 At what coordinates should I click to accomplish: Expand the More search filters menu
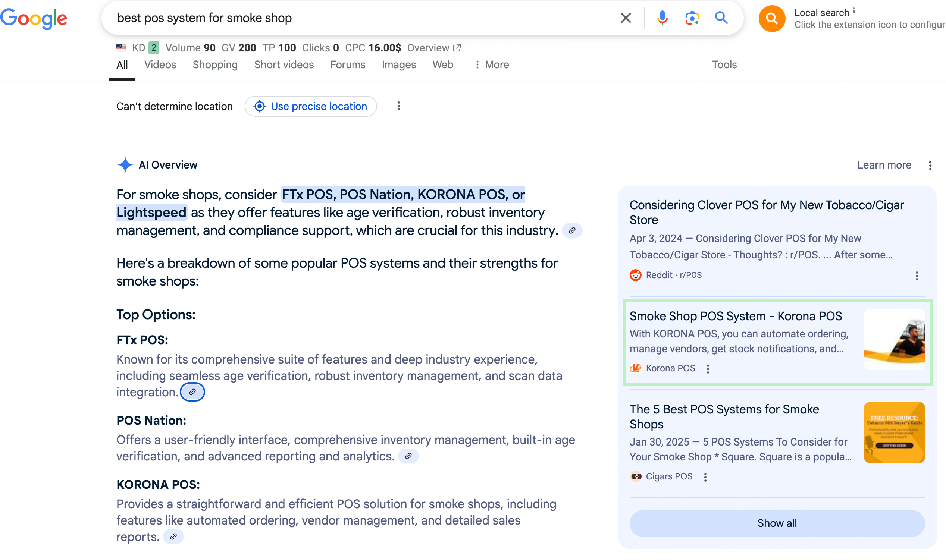pos(492,65)
